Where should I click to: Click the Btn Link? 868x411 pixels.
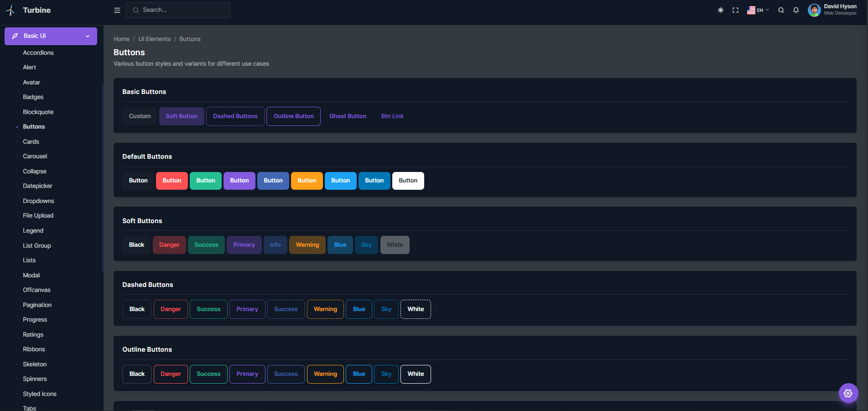click(392, 116)
